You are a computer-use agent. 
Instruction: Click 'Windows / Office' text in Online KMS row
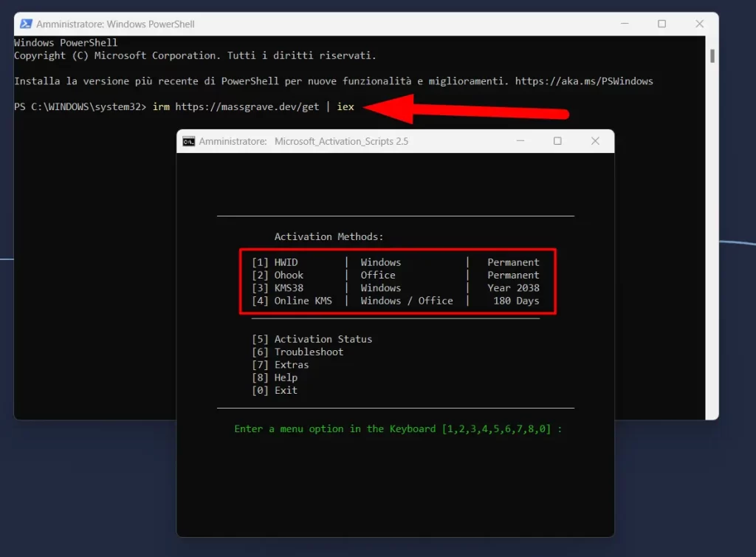407,301
